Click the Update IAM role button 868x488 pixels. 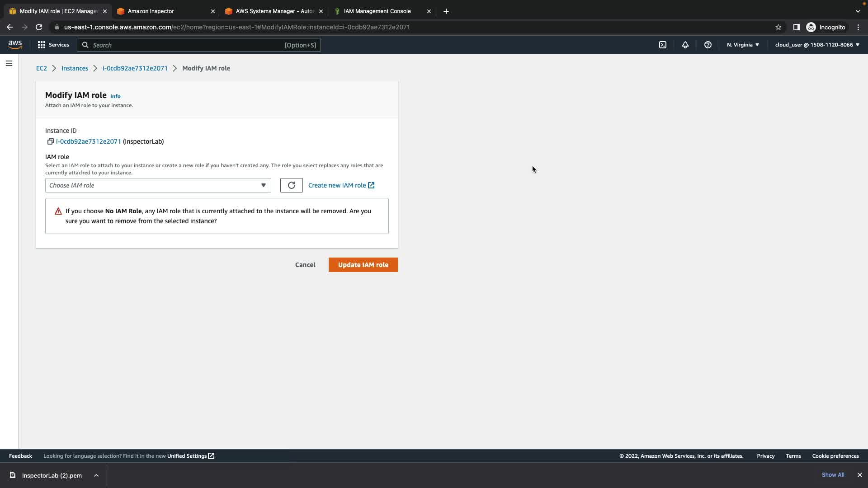click(x=363, y=265)
